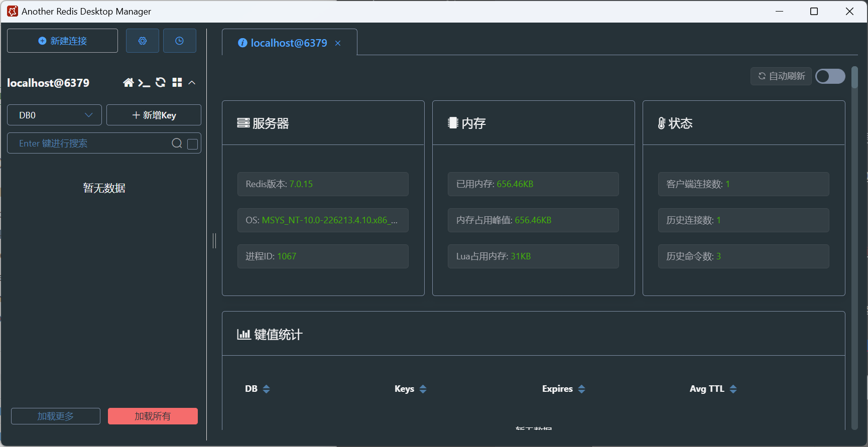Click the Redis app icon in the title bar
Screen dimensions: 868x447
click(12, 11)
